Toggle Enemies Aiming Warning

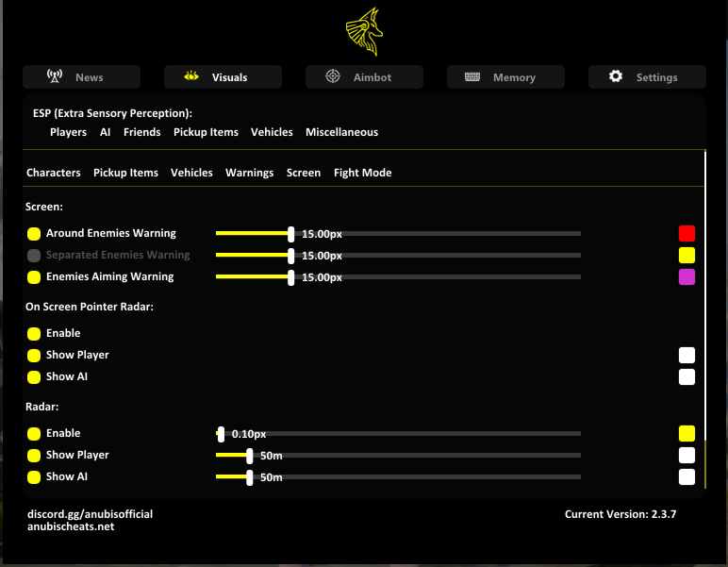click(34, 277)
